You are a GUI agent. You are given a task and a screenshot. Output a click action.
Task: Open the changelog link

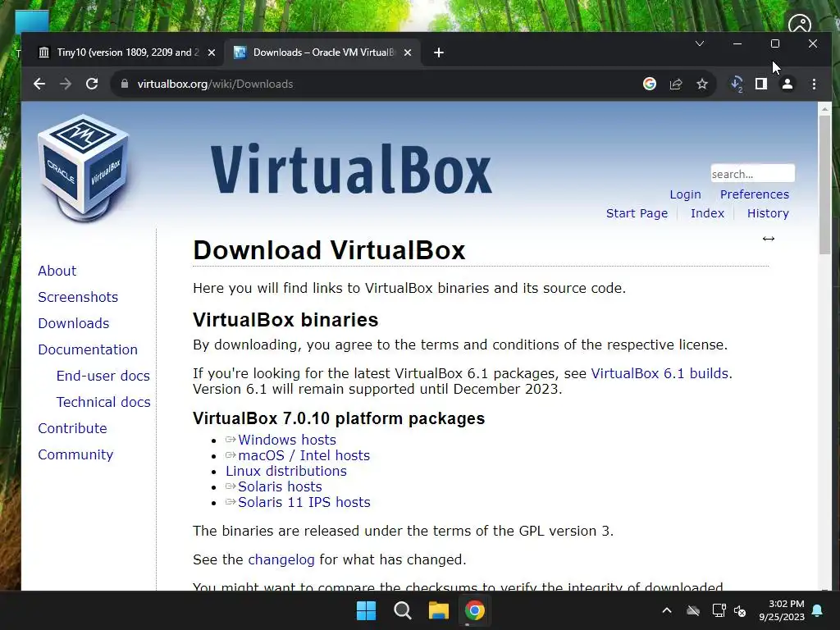point(281,559)
